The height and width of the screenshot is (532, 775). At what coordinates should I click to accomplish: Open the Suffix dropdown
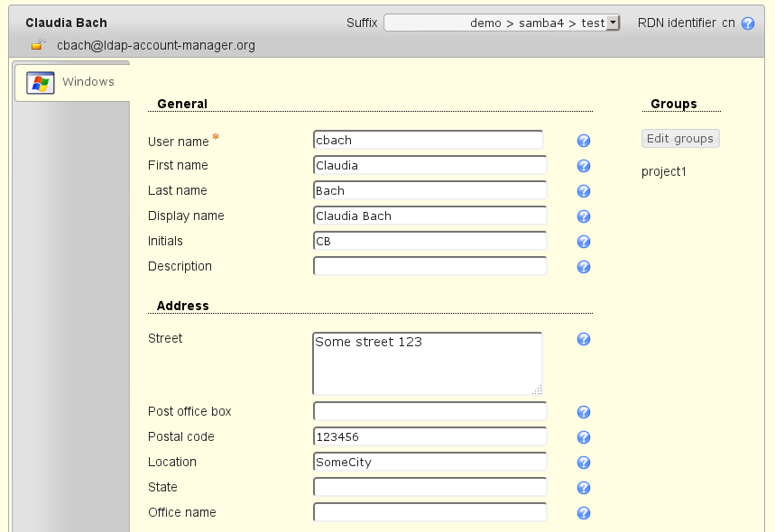pos(502,23)
